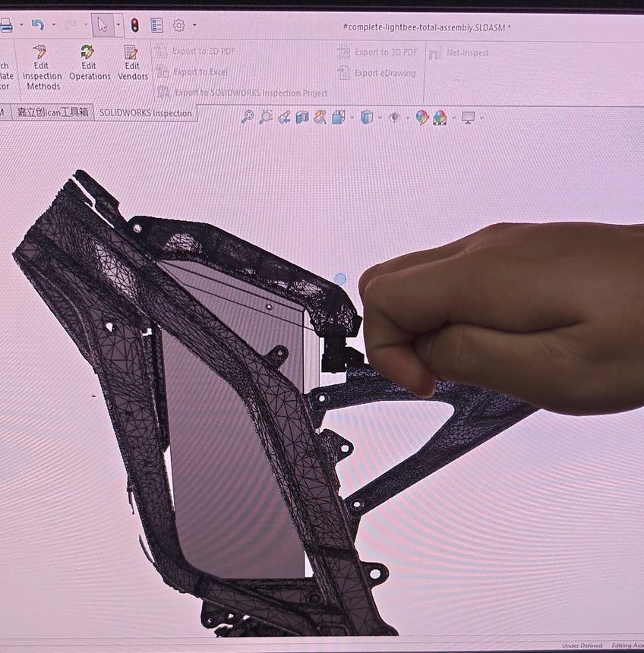Click Export eDrawing

(377, 74)
